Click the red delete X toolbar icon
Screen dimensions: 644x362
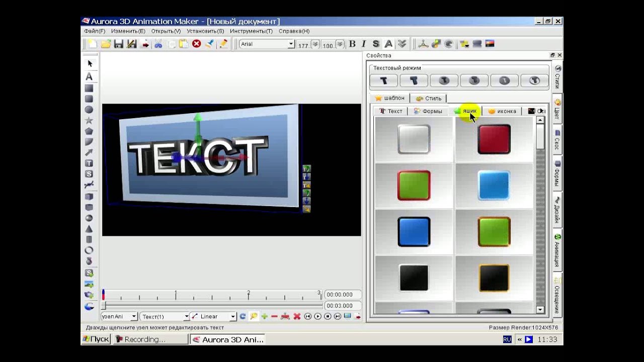pos(197,44)
